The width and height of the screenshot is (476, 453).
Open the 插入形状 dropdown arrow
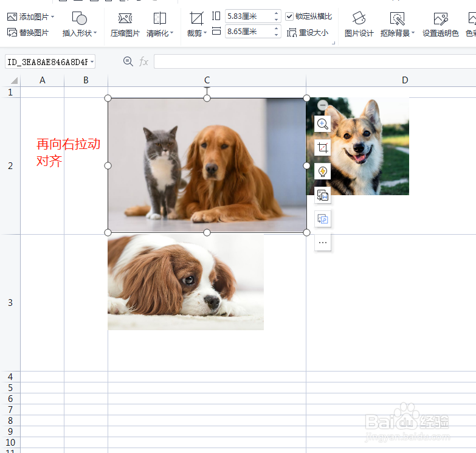(x=95, y=33)
